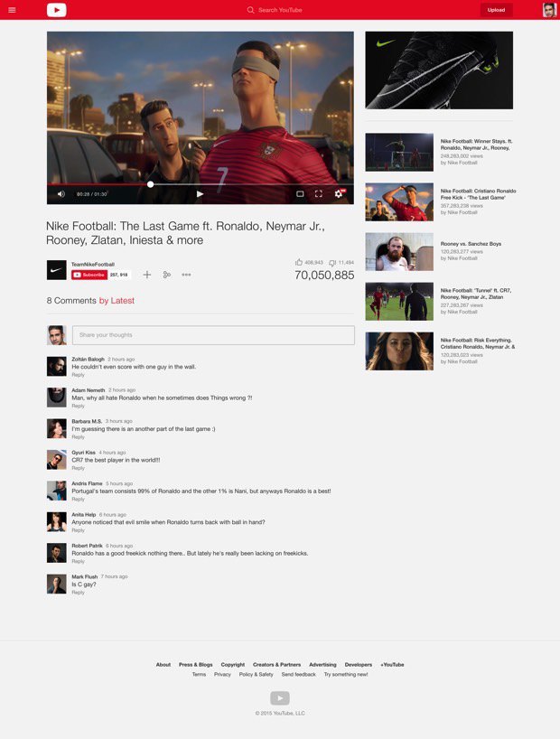Subscribe to TeamNikeFootball
This screenshot has height=739, width=560.
tap(89, 275)
